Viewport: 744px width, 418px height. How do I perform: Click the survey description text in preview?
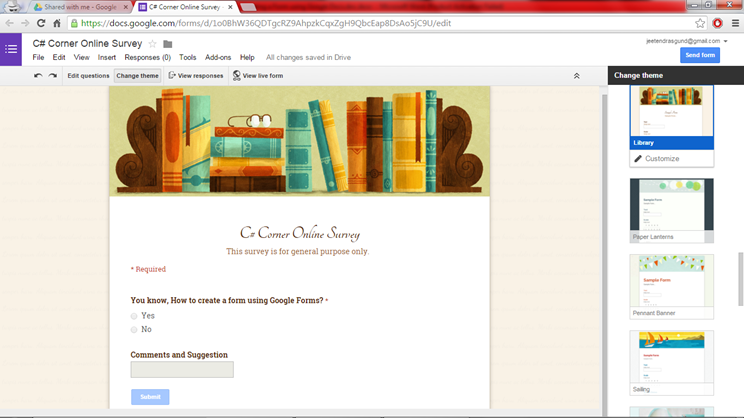click(298, 251)
